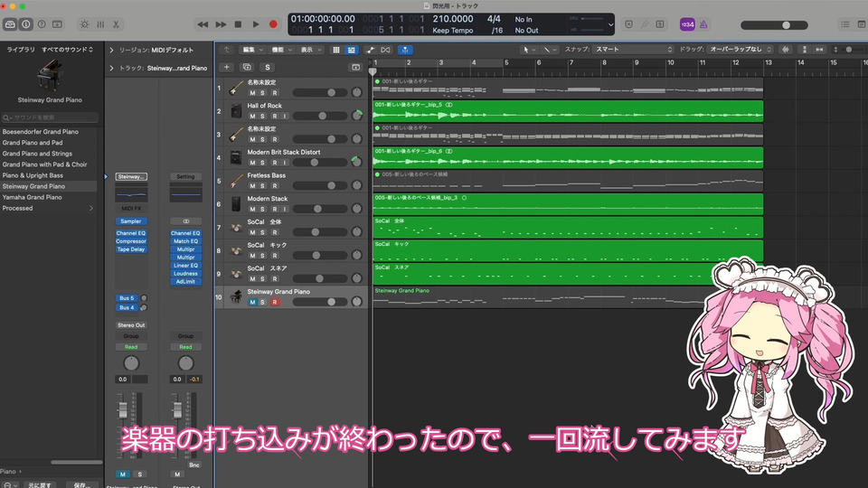This screenshot has height=488, width=868.
Task: Toggle Horizontal Auto Zoom button
Action: (819, 50)
